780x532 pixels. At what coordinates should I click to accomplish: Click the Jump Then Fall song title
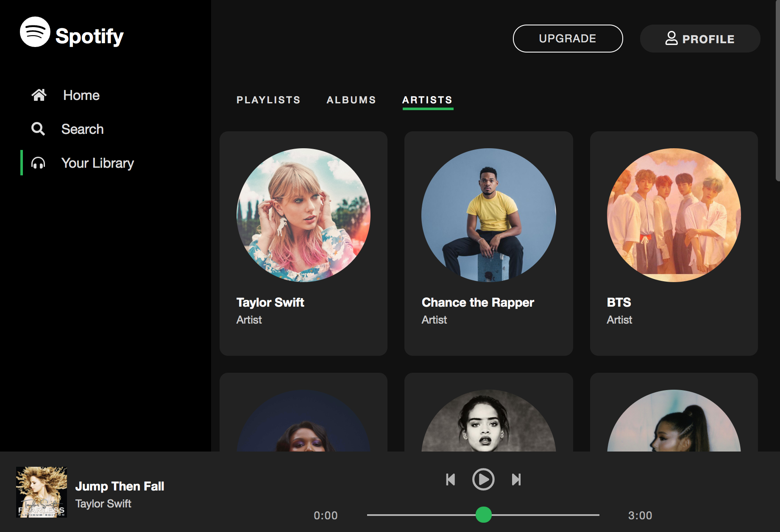tap(120, 486)
